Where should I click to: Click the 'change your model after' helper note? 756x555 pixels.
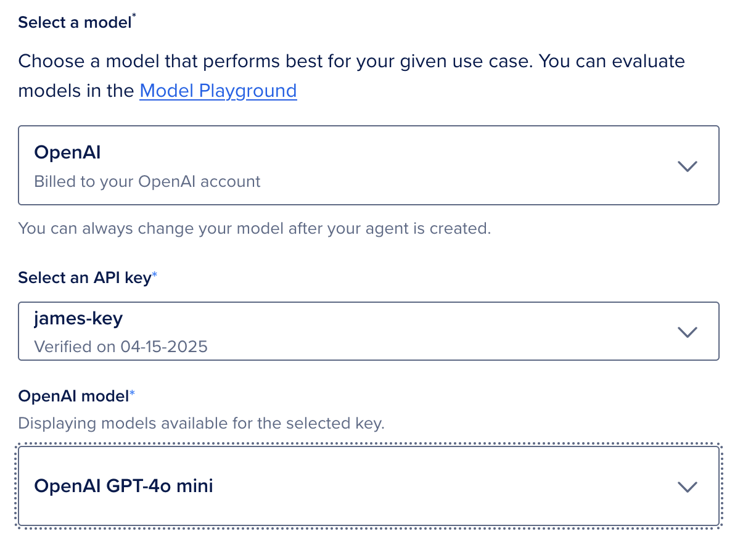[254, 228]
